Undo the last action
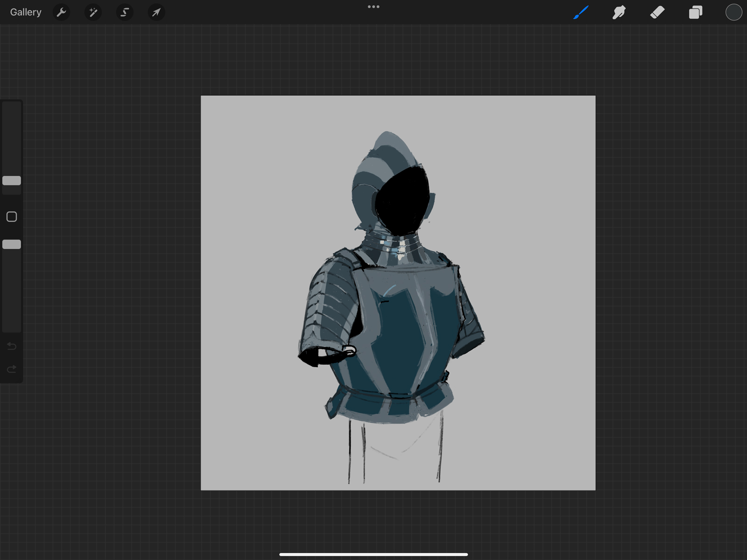 [x=12, y=346]
